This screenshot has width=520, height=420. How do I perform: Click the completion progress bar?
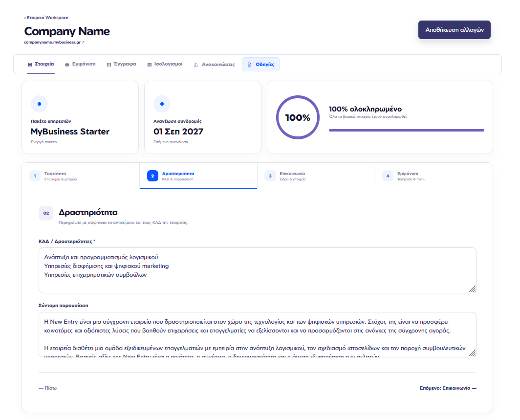(x=407, y=131)
